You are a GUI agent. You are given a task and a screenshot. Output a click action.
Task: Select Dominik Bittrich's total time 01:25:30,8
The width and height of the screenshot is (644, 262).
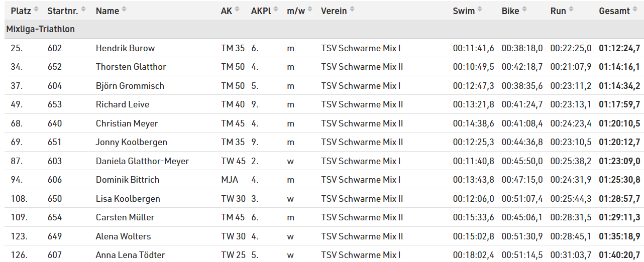619,180
